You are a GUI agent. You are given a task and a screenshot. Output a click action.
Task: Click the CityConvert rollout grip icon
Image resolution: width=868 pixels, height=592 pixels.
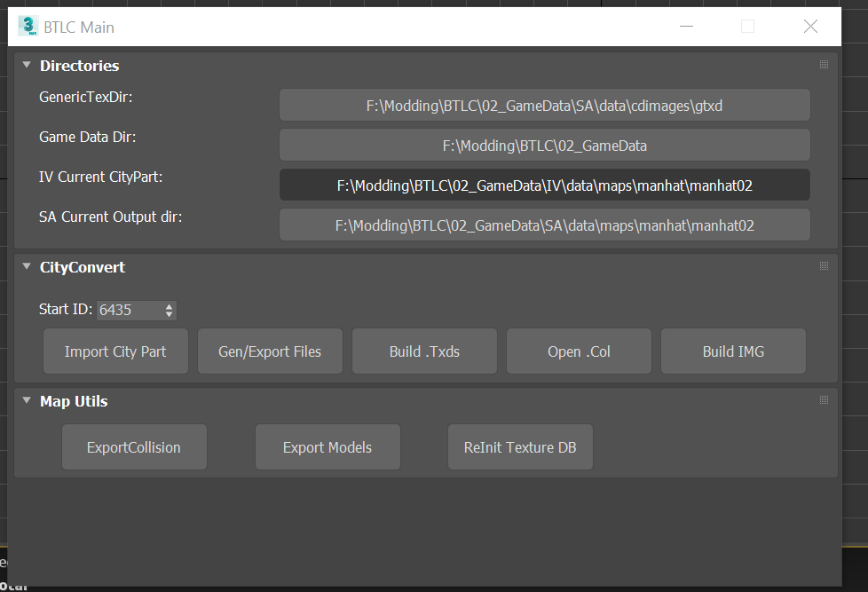[x=824, y=266]
